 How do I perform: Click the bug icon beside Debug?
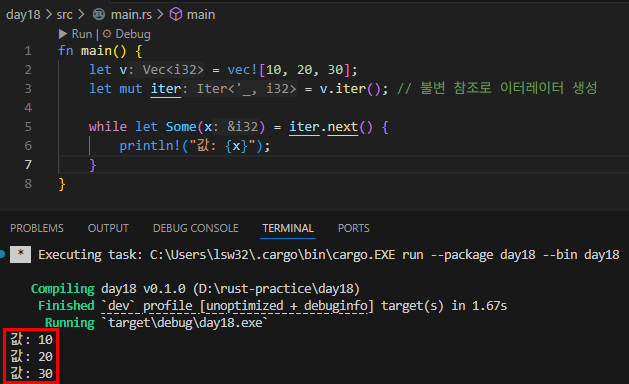tap(107, 34)
